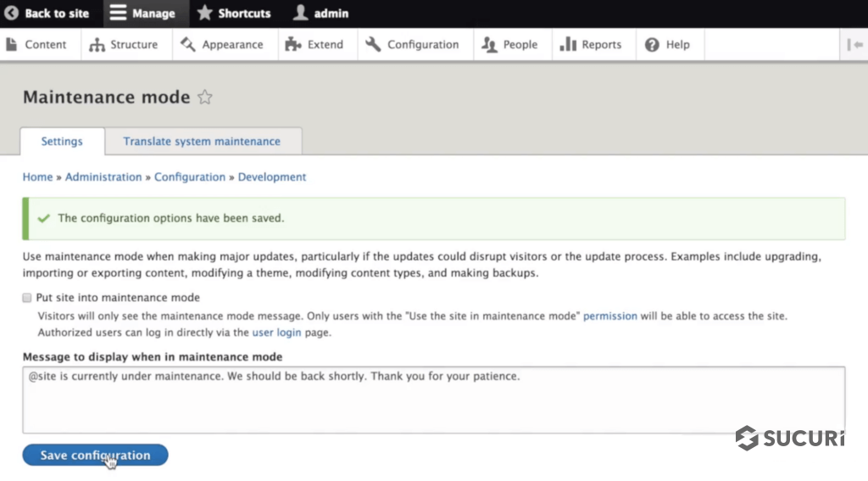Open the Extend modules page
The width and height of the screenshot is (868, 481).
[x=314, y=45]
